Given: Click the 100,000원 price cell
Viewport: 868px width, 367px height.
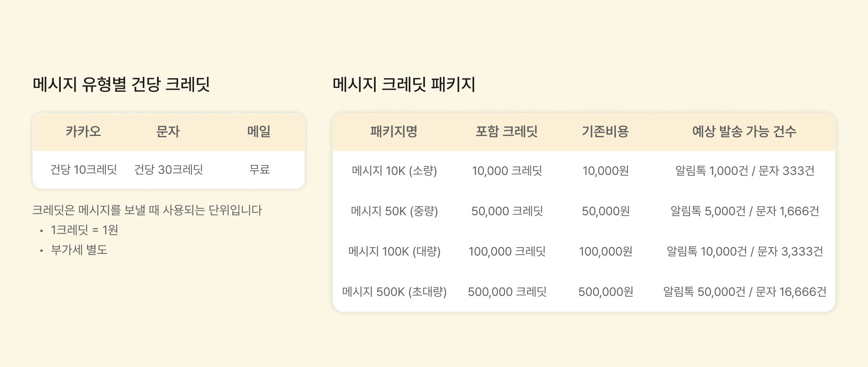Looking at the screenshot, I should [606, 251].
